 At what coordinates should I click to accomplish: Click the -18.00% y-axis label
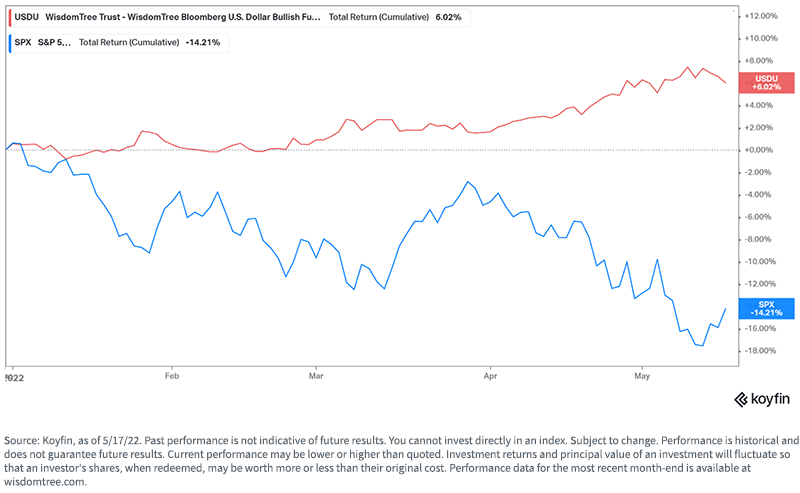(x=760, y=351)
